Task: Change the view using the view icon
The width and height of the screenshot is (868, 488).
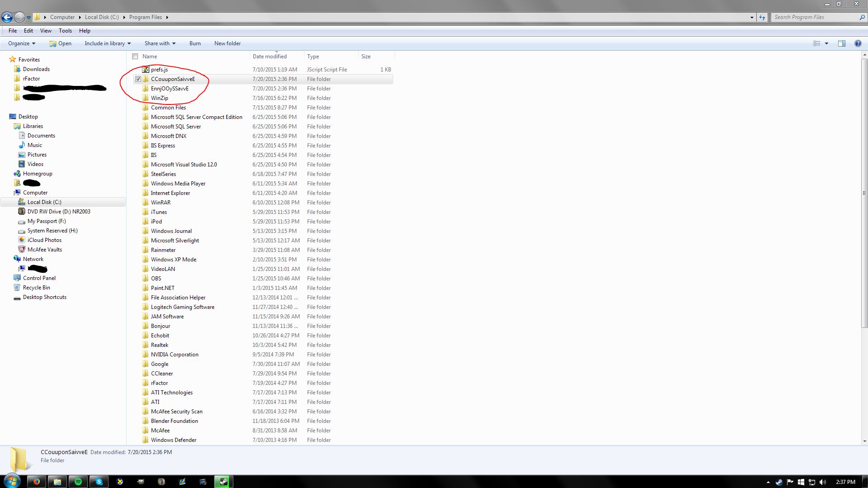Action: point(817,43)
